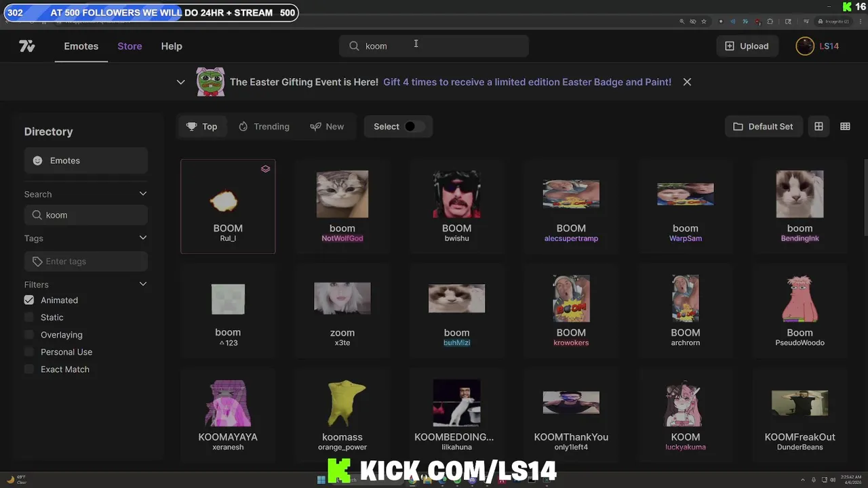The width and height of the screenshot is (868, 488).
Task: Open the Emotes tab
Action: point(81,46)
